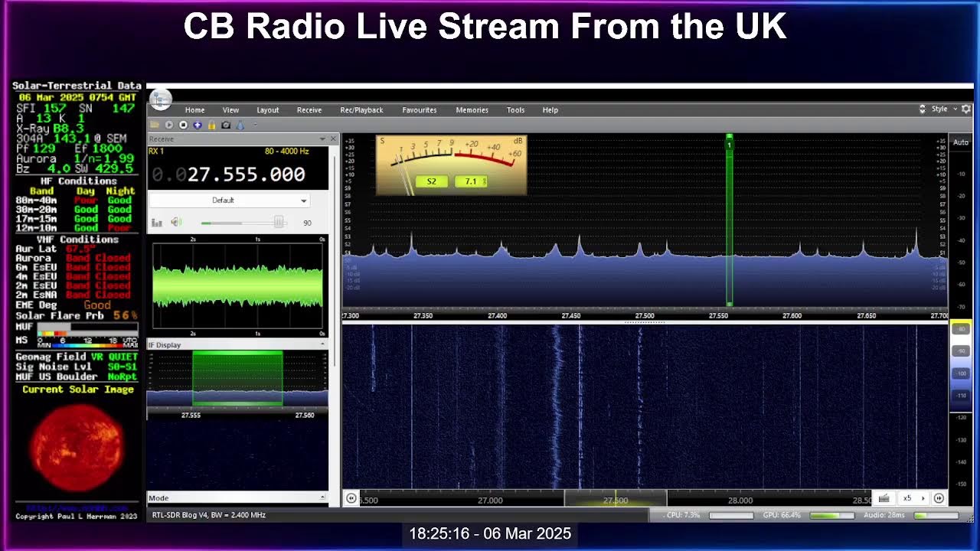The height and width of the screenshot is (551, 980).
Task: Open the audio equalizer icon
Action: (x=157, y=223)
